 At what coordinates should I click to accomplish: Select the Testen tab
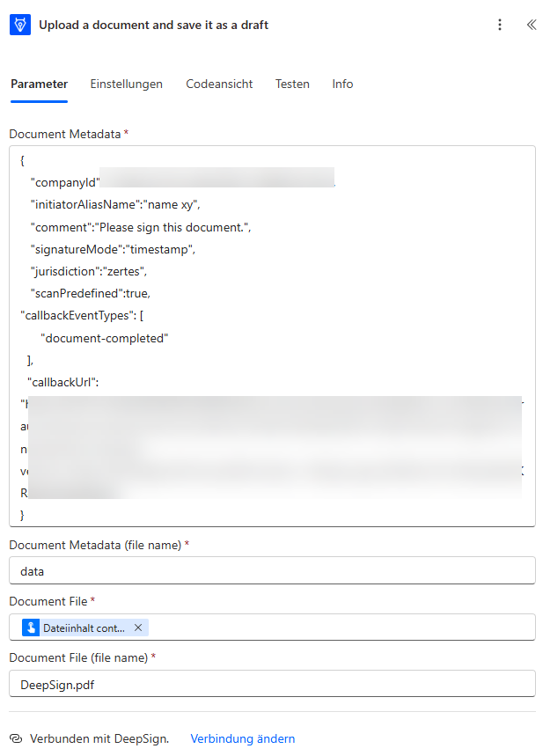coord(292,84)
